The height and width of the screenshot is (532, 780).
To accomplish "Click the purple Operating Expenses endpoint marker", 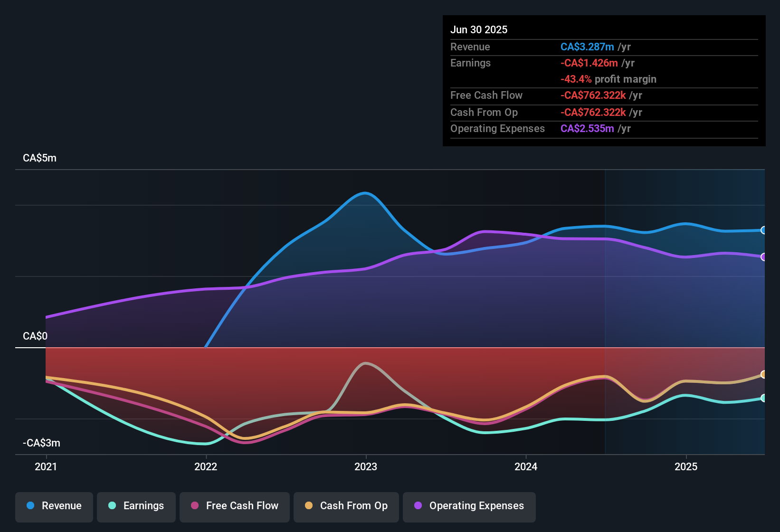I will click(x=764, y=257).
